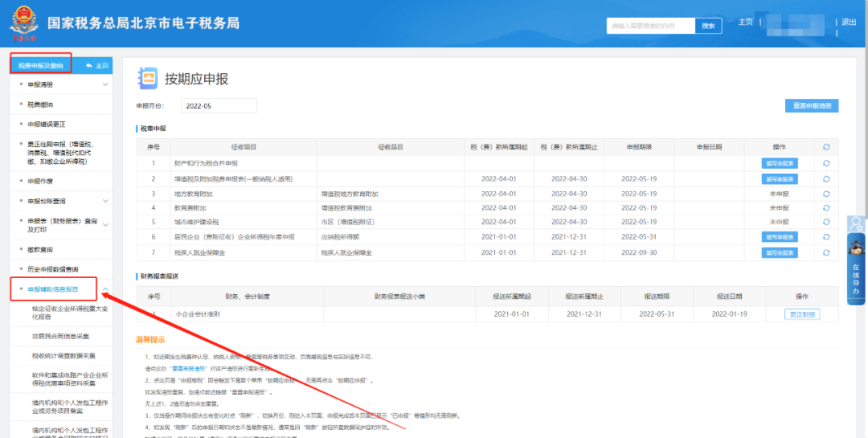Click the 2022-01-19 报送日期 cell
868x438 pixels.
[731, 314]
